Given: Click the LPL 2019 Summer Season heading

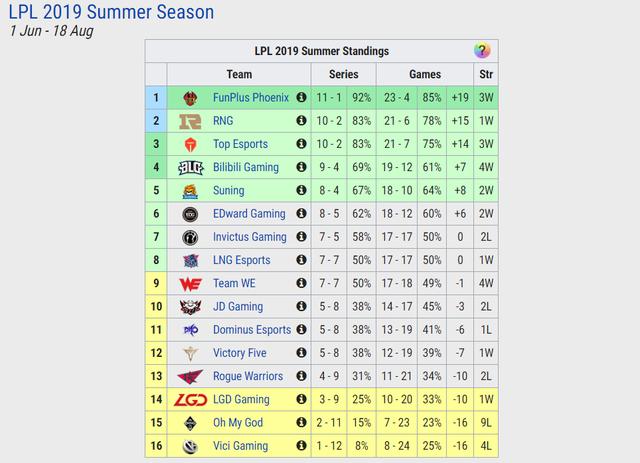Looking at the screenshot, I should pos(111,12).
